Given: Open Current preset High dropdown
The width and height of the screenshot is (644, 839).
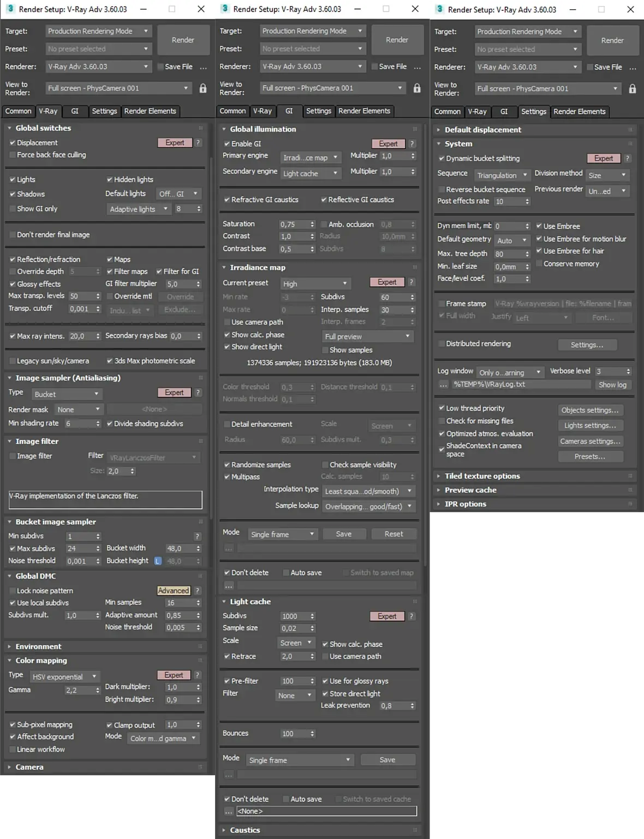Looking at the screenshot, I should [x=314, y=284].
